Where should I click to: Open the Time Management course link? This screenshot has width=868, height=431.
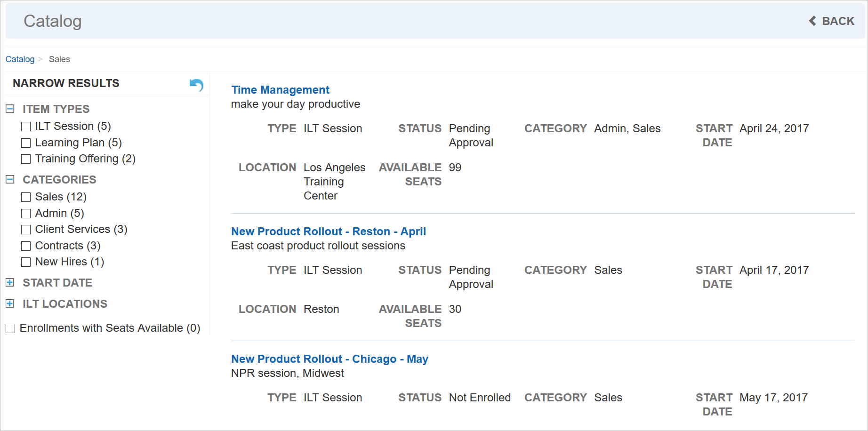point(280,90)
